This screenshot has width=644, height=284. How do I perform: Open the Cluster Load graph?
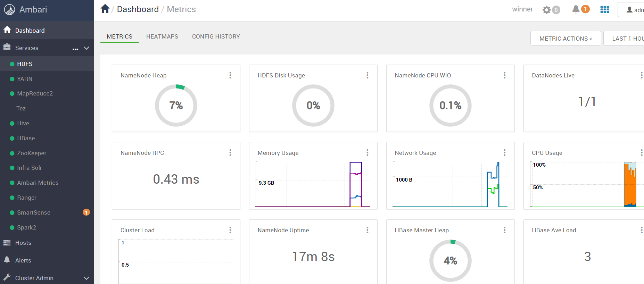176,261
